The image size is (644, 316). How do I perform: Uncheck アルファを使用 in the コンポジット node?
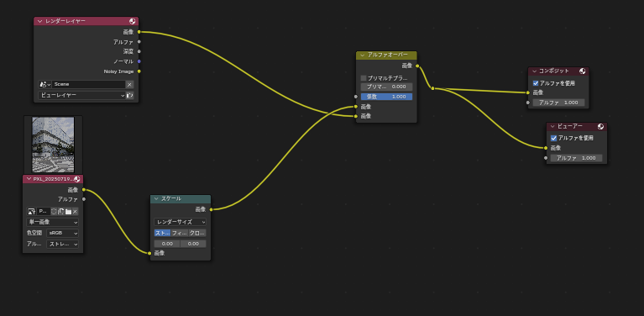[536, 83]
